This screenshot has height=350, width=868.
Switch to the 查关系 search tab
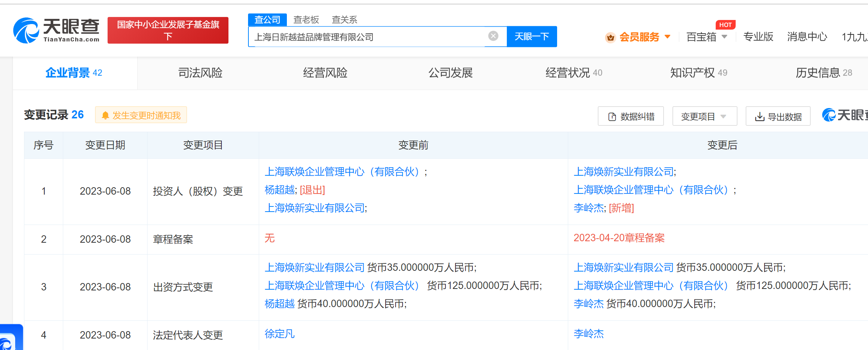345,20
